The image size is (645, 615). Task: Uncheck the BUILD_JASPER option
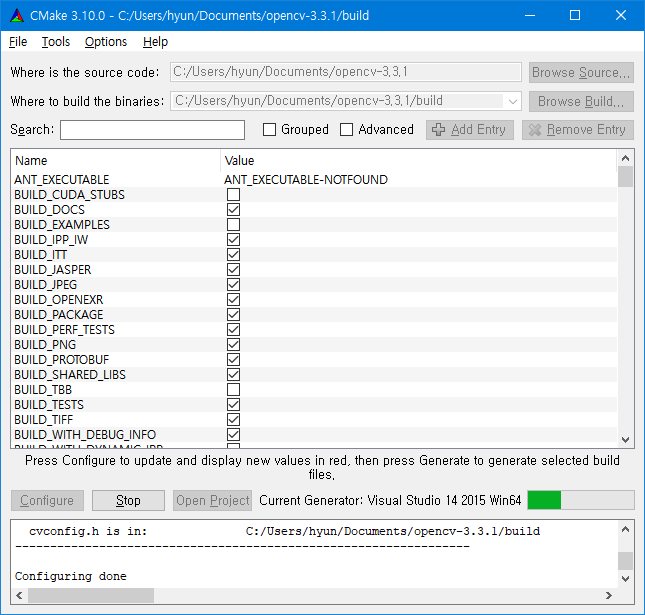[x=233, y=269]
